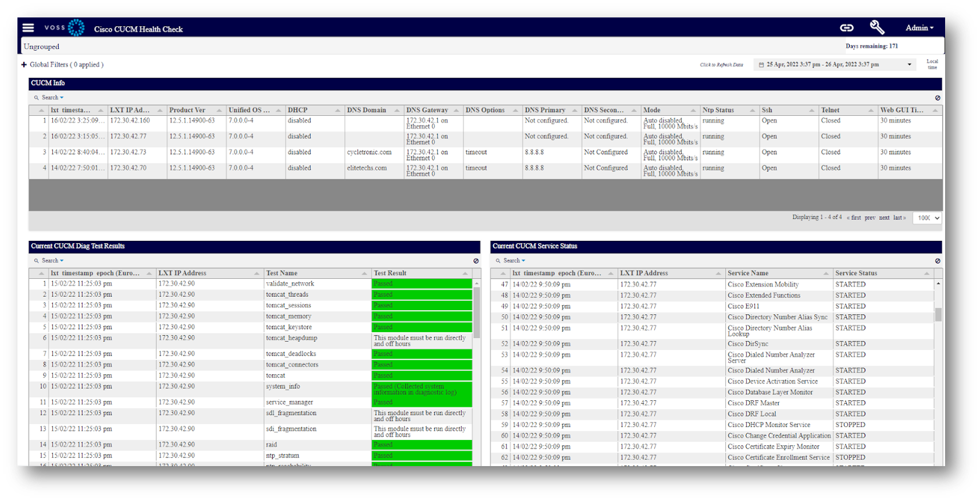Open rows-per-page 1000 dropdown
This screenshot has height=501, width=980.
tap(927, 218)
